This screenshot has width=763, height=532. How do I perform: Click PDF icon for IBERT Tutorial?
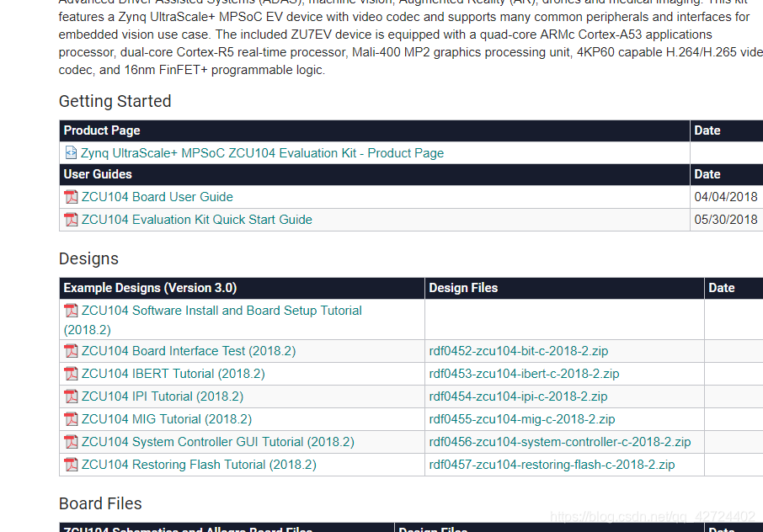pos(71,374)
